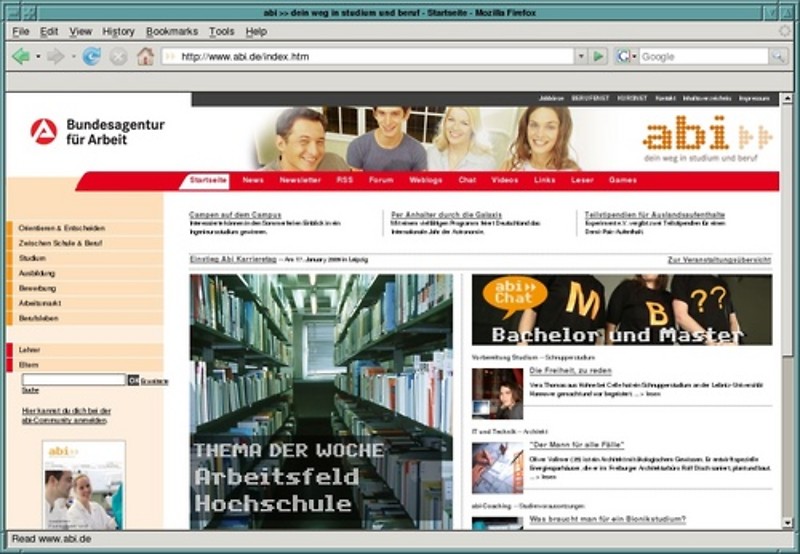Screen dimensions: 800x554
Task: Switch to the News tab
Action: [253, 180]
